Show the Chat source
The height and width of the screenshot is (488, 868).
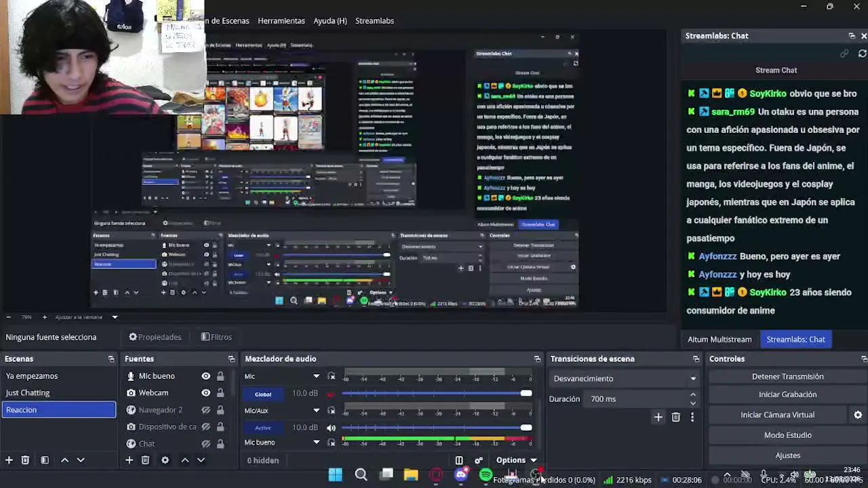[x=205, y=444]
